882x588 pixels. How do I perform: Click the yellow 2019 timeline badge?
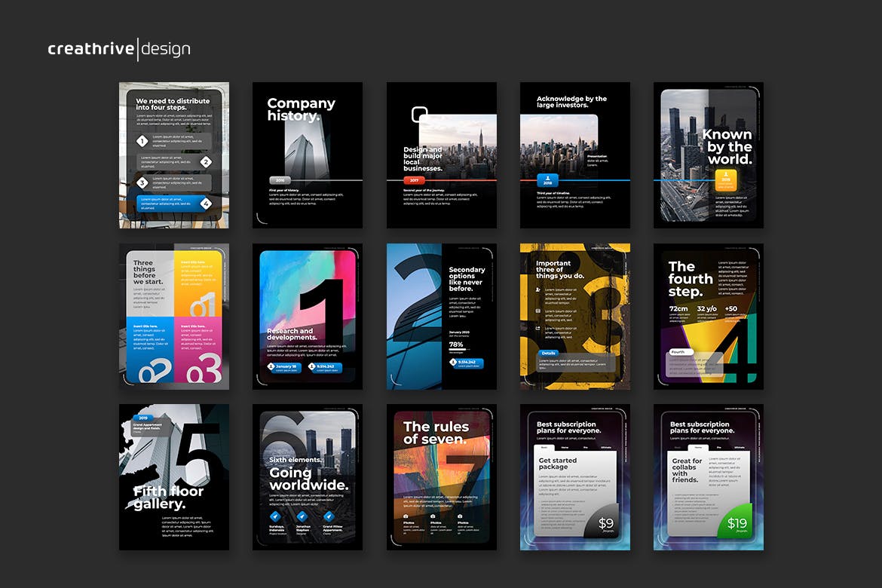[x=725, y=179]
